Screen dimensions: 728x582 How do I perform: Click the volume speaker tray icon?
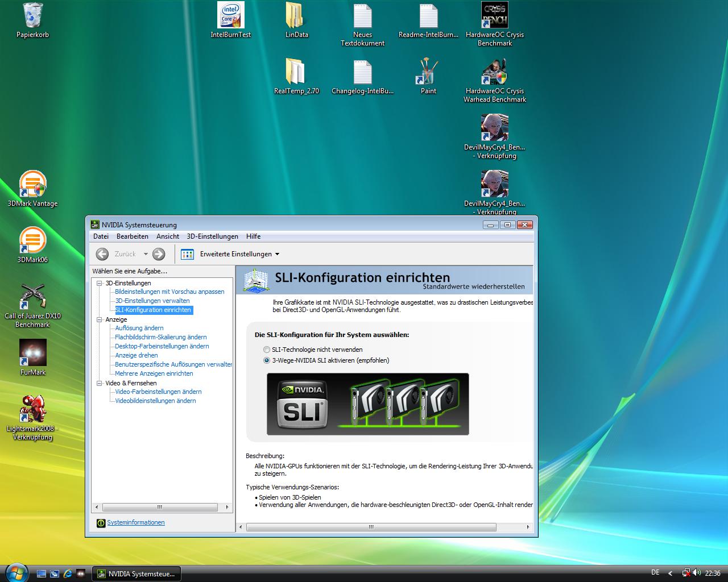[x=697, y=573]
